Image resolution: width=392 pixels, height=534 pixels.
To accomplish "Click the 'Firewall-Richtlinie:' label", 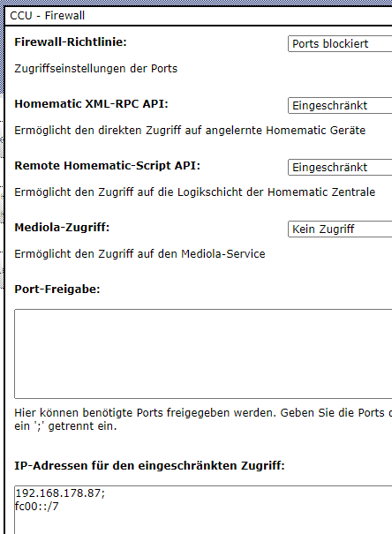I will click(71, 42).
